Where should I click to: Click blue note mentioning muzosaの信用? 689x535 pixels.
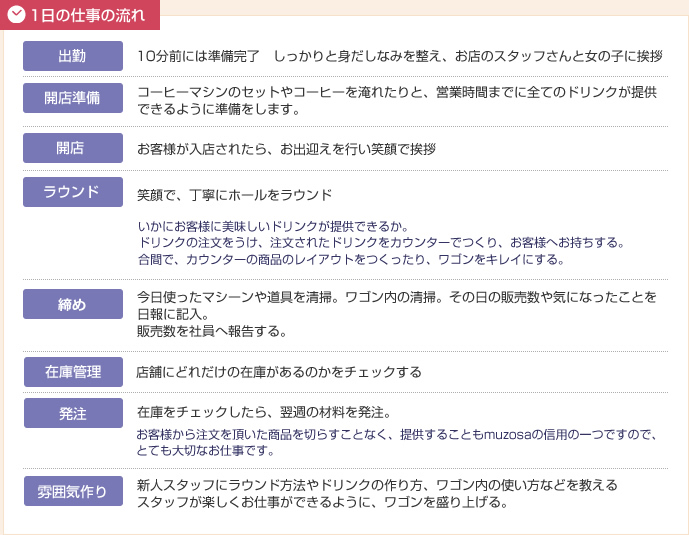click(x=397, y=442)
